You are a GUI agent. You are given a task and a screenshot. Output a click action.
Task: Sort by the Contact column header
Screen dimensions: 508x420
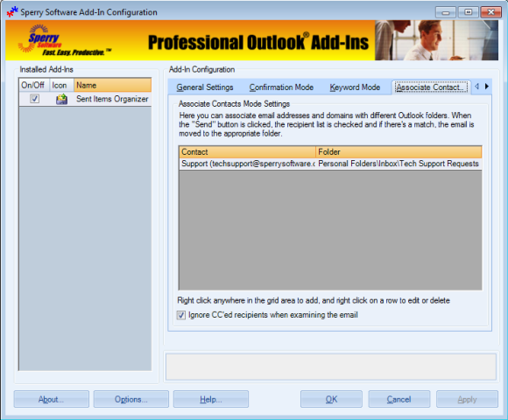[247, 151]
